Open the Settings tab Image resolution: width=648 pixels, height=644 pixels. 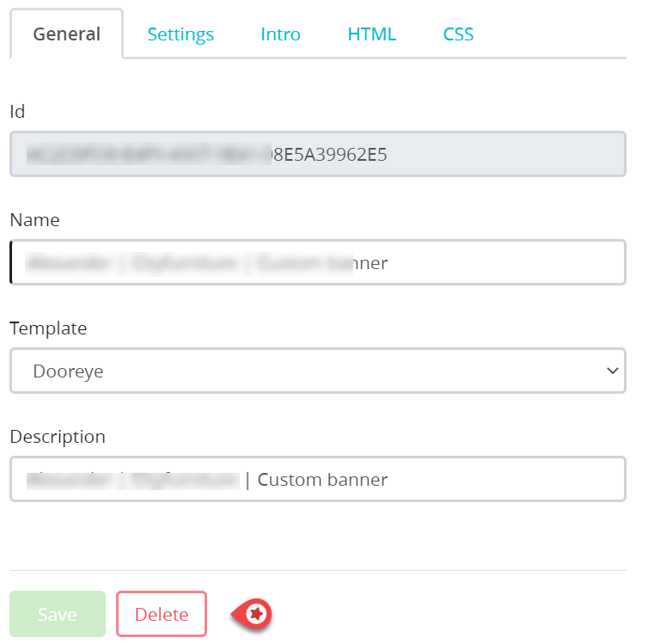point(180,34)
